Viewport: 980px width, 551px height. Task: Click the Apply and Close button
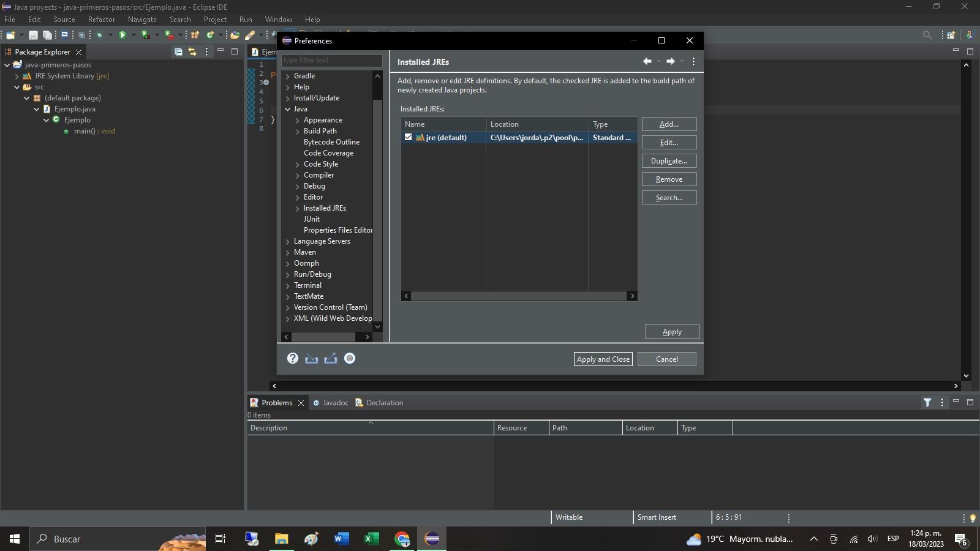point(603,359)
